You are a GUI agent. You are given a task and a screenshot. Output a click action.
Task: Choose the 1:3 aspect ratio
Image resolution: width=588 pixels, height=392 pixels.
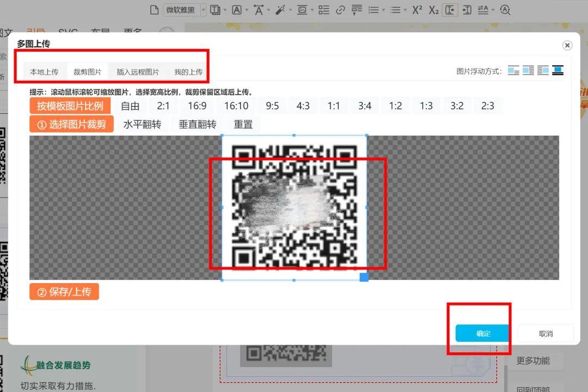426,106
